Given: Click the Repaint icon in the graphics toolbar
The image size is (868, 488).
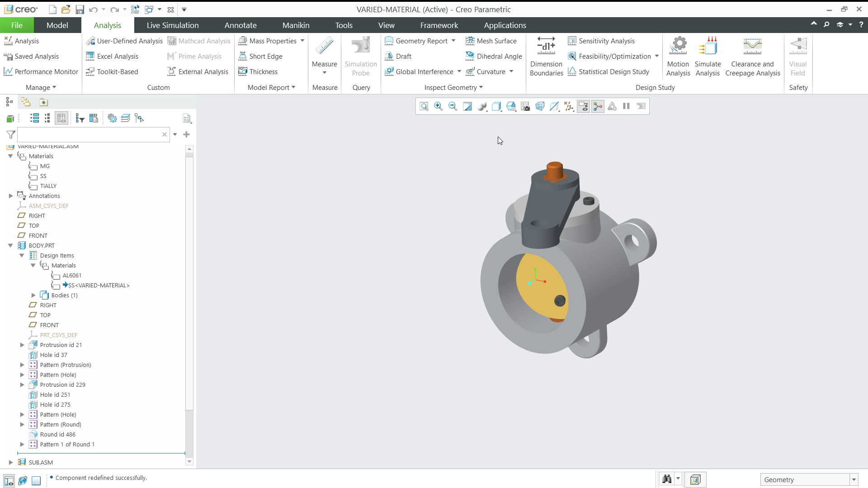Looking at the screenshot, I should (467, 106).
